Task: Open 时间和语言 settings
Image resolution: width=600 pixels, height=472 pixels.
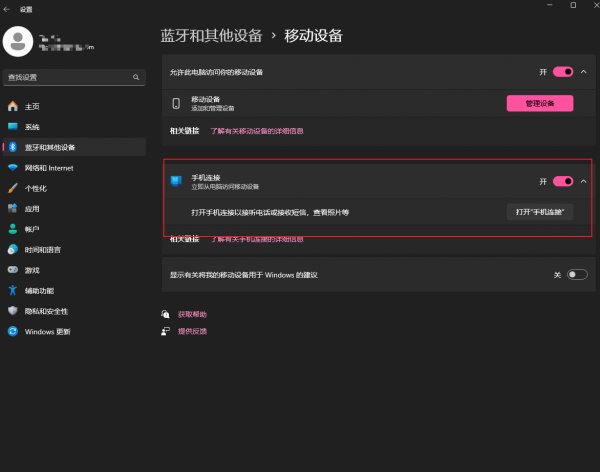Action: [74, 250]
